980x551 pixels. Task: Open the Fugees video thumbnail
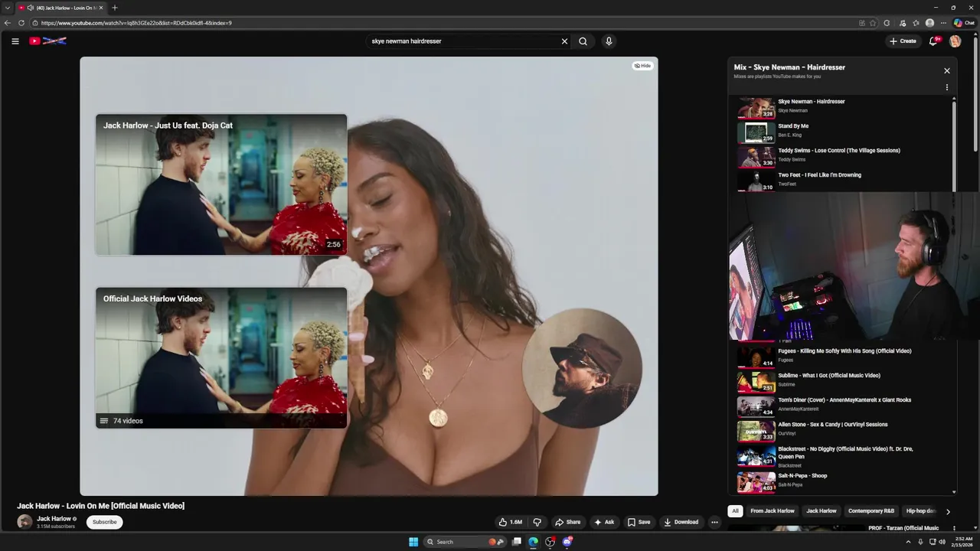[x=756, y=357]
